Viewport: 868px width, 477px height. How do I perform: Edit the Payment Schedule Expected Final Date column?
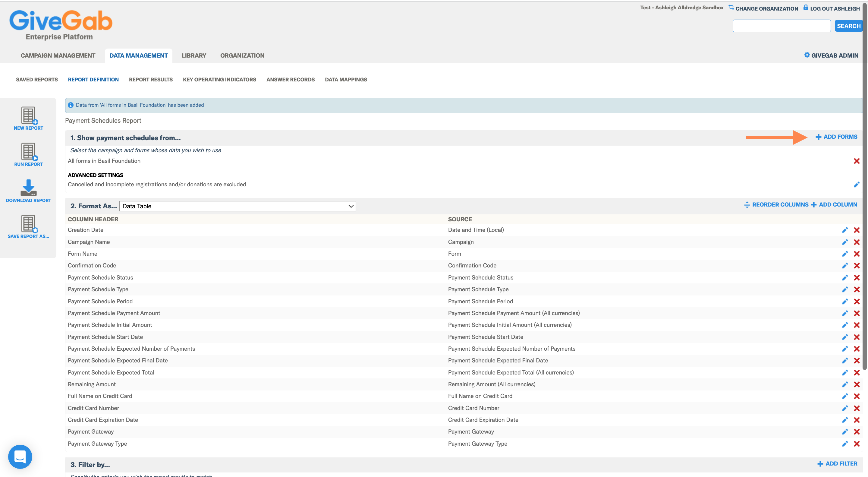845,361
